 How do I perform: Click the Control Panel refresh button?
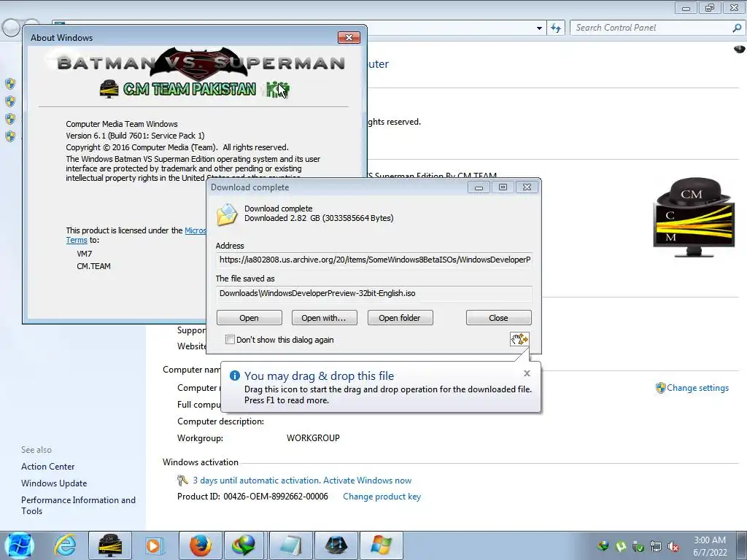point(556,28)
